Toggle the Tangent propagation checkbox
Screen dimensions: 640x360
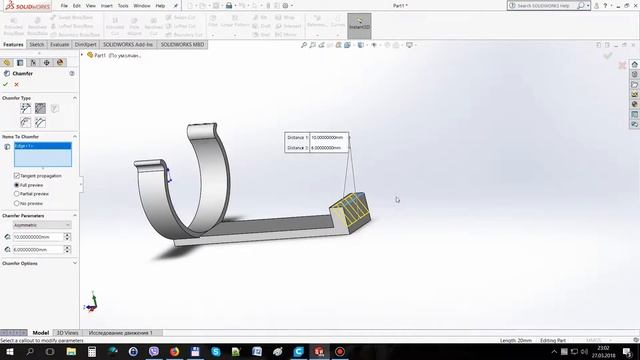(17, 176)
